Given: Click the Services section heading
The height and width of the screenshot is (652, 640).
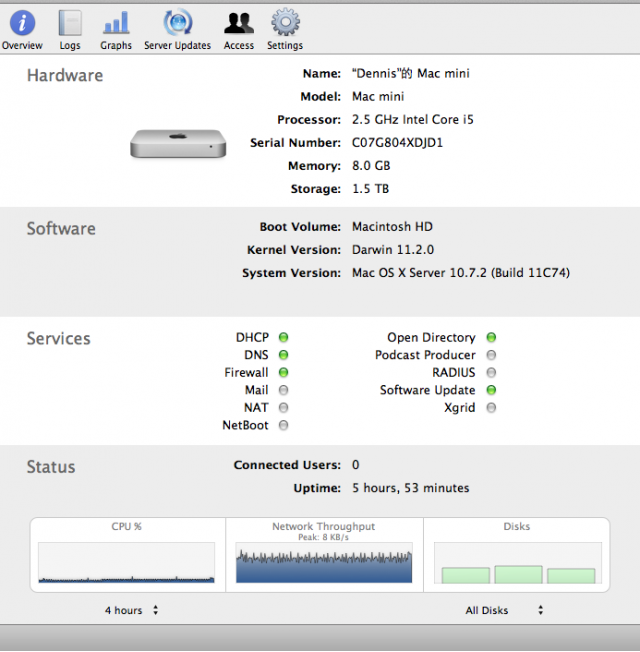Looking at the screenshot, I should 59,338.
